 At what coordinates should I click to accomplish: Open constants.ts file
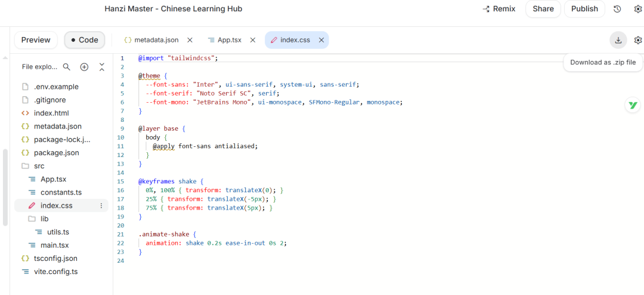pos(61,192)
